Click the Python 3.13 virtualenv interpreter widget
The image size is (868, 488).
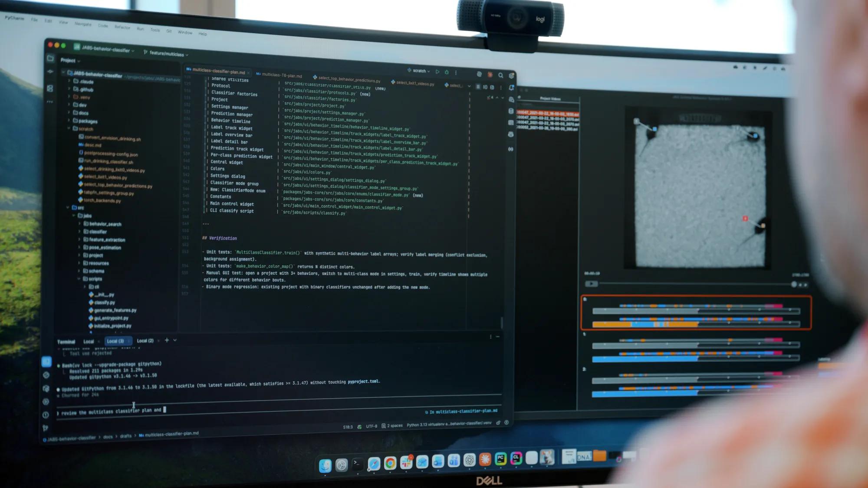[449, 424]
